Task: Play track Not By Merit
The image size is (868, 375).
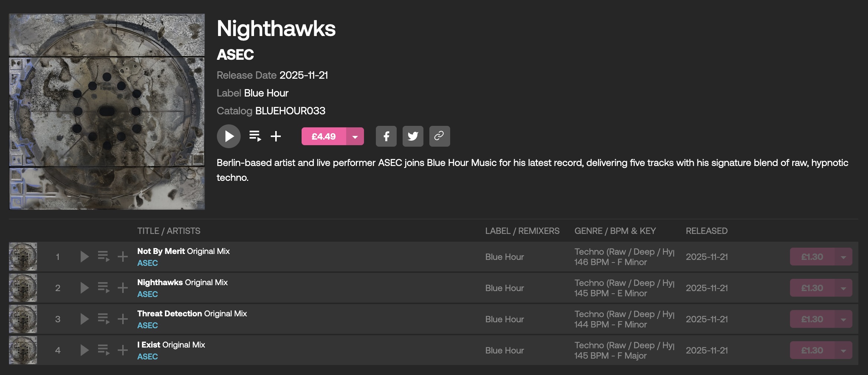Action: tap(84, 257)
